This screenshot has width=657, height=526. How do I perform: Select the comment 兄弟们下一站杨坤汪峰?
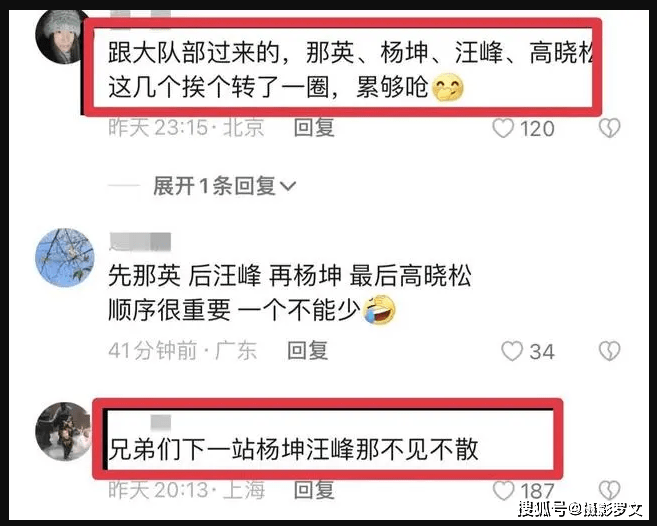[x=293, y=449]
